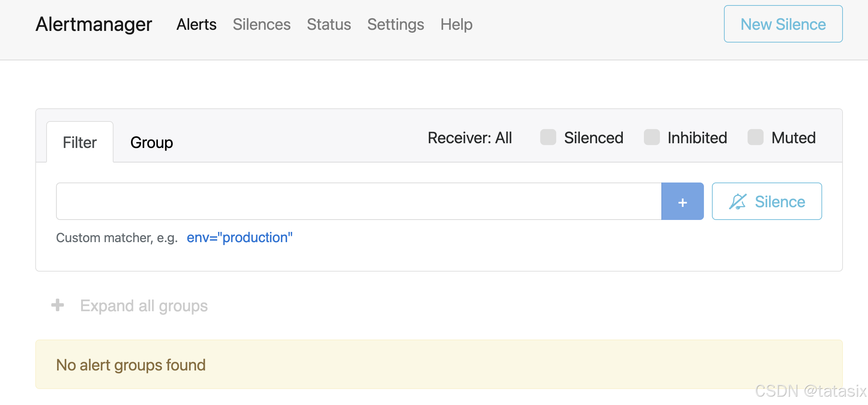Open the Settings menu item
This screenshot has width=868, height=405.
click(395, 24)
